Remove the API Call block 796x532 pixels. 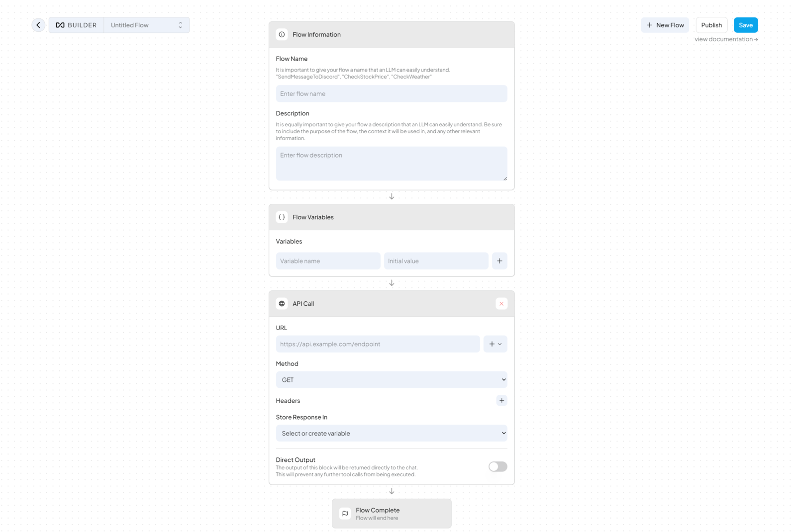click(501, 304)
